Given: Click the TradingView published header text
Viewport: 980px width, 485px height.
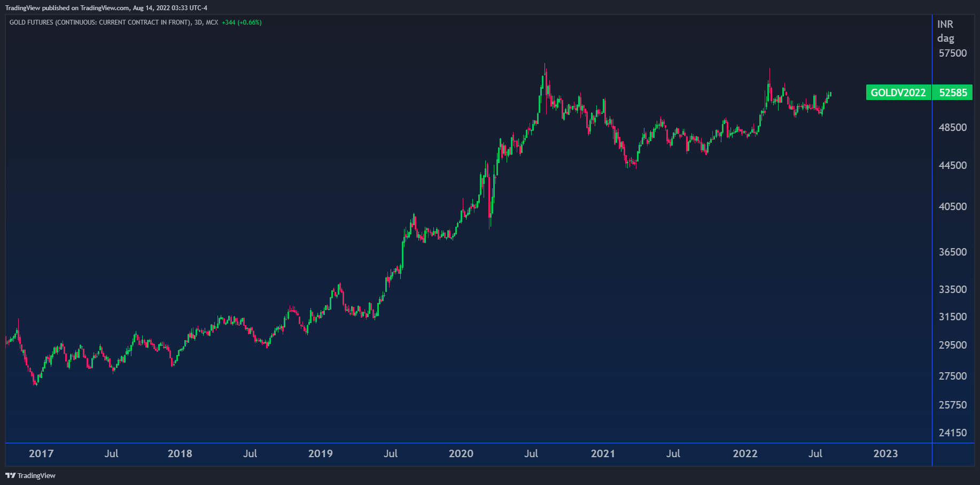Looking at the screenshot, I should tap(106, 7).
